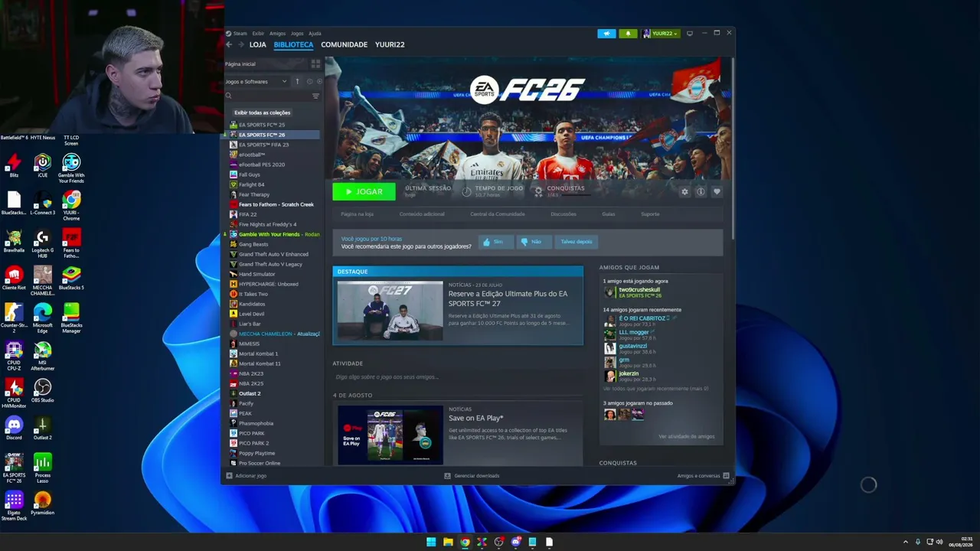Open File Explorer from taskbar

point(448,542)
